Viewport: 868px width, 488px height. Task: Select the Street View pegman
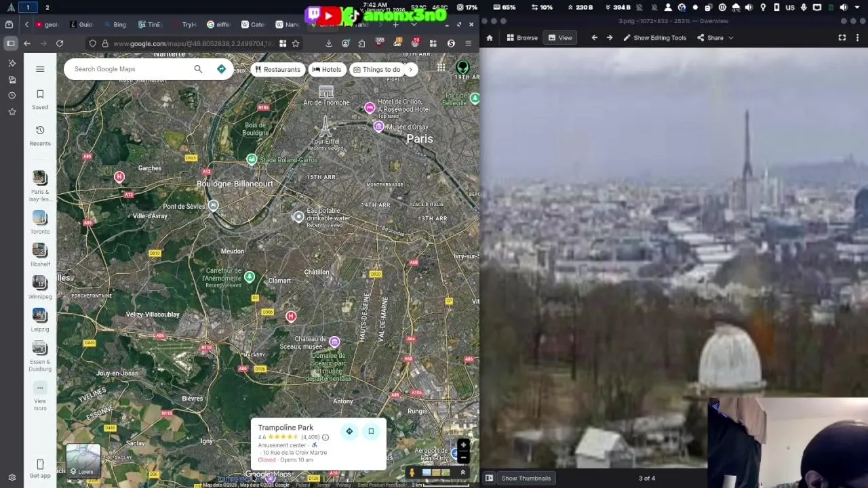tap(411, 472)
